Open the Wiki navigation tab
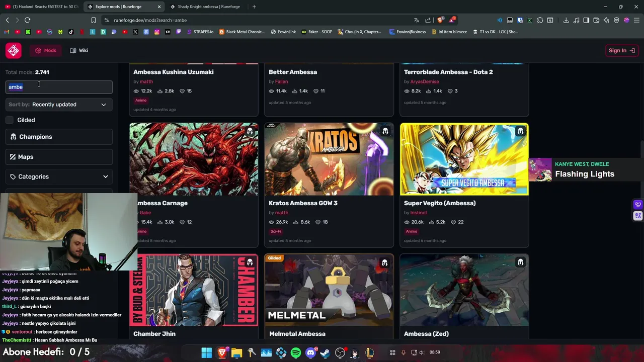This screenshot has height=362, width=644. click(x=79, y=50)
